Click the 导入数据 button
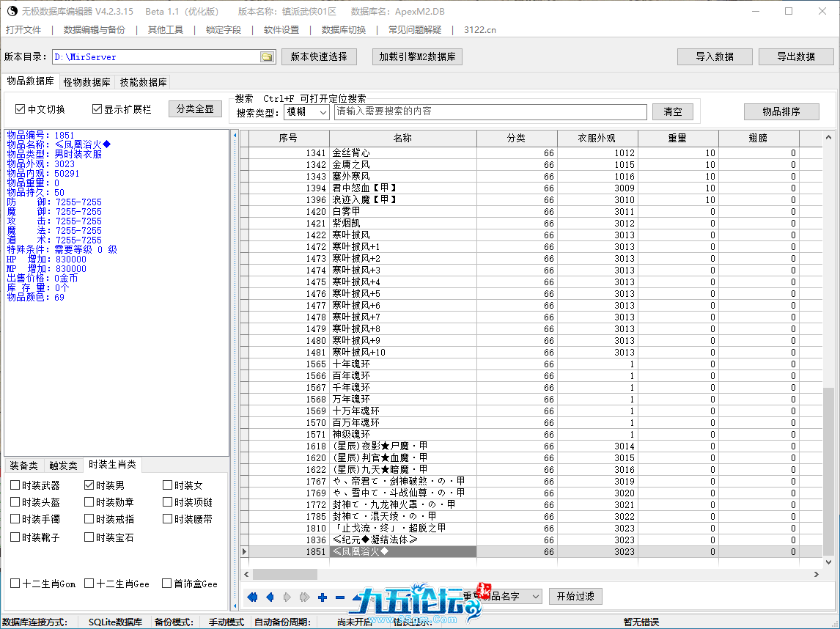Screen dimensions: 840x629 [x=714, y=56]
